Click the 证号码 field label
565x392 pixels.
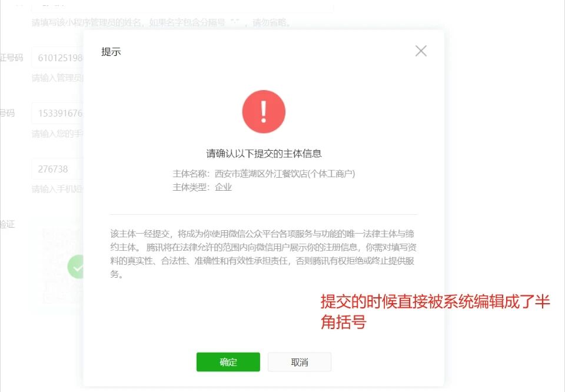12,58
